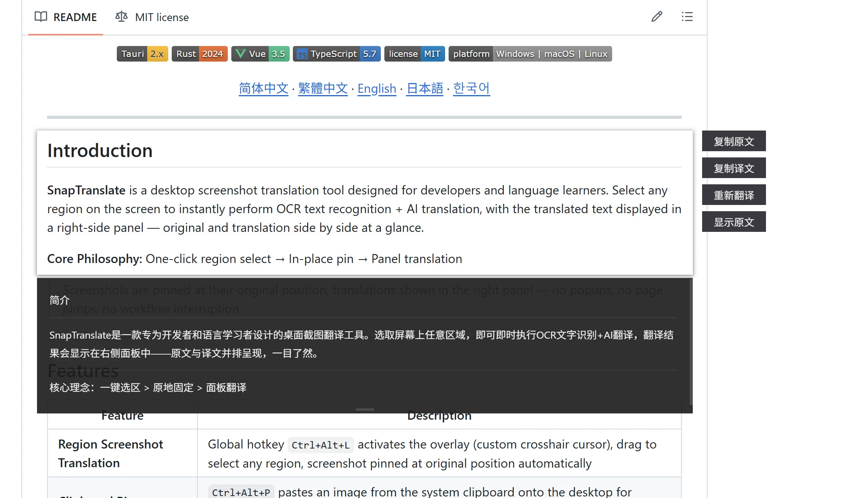Click the 简介 translated heading
The height and width of the screenshot is (498, 868).
[x=60, y=300]
